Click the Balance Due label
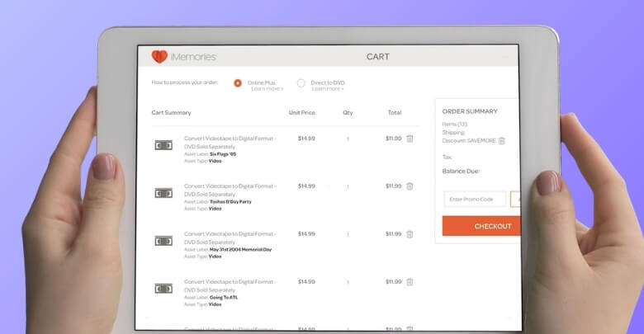 click(x=461, y=171)
